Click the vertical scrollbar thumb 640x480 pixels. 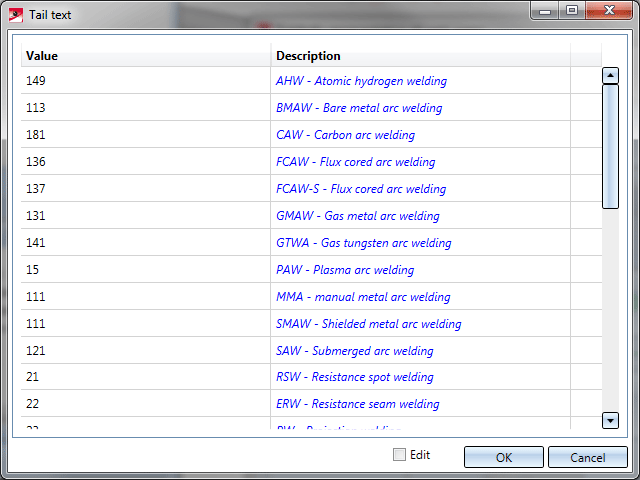click(610, 147)
